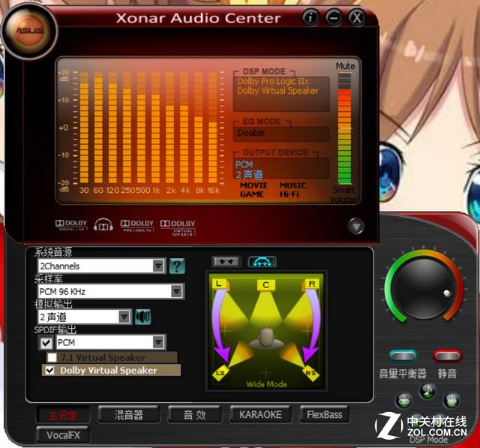Select the left green DSP mode icon
The image size is (480, 448).
tap(404, 400)
